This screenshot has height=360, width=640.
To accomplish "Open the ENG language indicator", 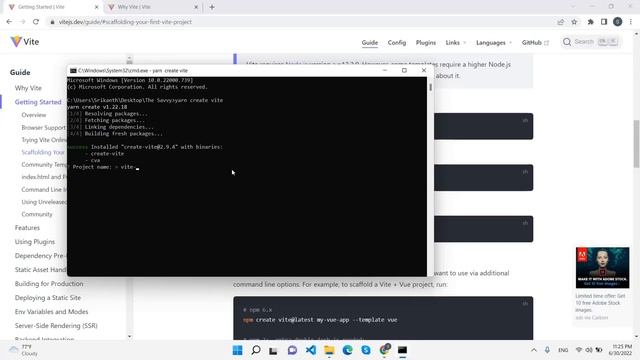I will (563, 350).
